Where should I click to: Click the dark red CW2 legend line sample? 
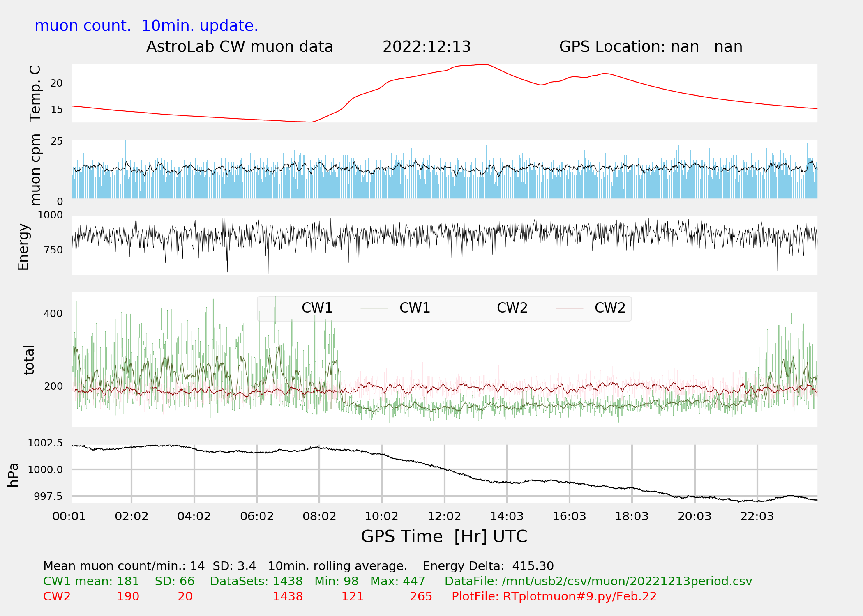(569, 308)
